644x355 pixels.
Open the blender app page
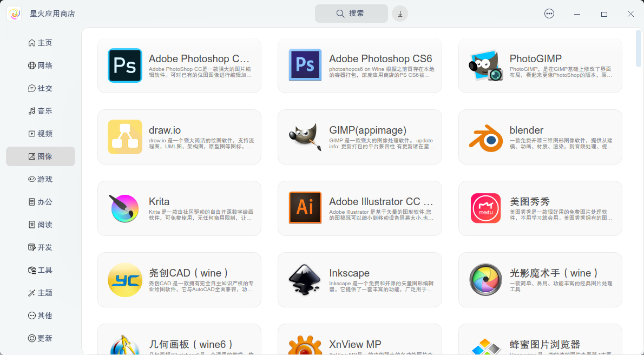(x=540, y=136)
